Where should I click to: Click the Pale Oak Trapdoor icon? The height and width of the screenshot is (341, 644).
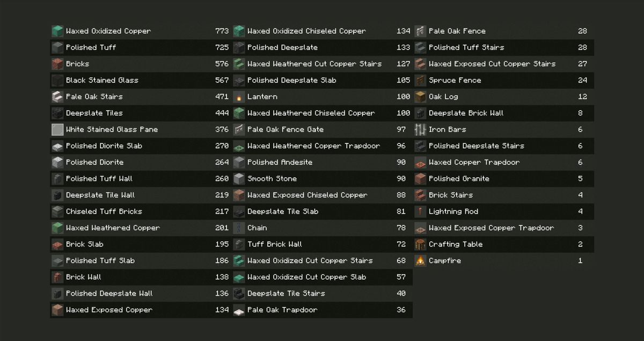(239, 310)
